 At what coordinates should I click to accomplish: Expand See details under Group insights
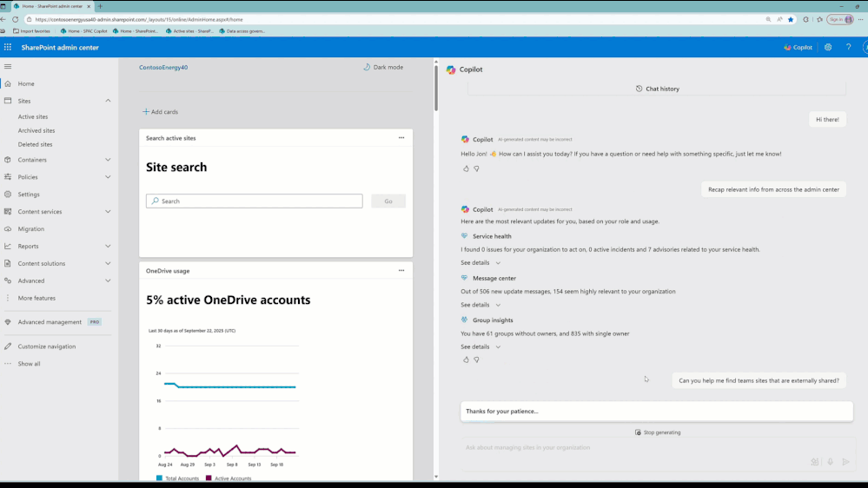[480, 347]
